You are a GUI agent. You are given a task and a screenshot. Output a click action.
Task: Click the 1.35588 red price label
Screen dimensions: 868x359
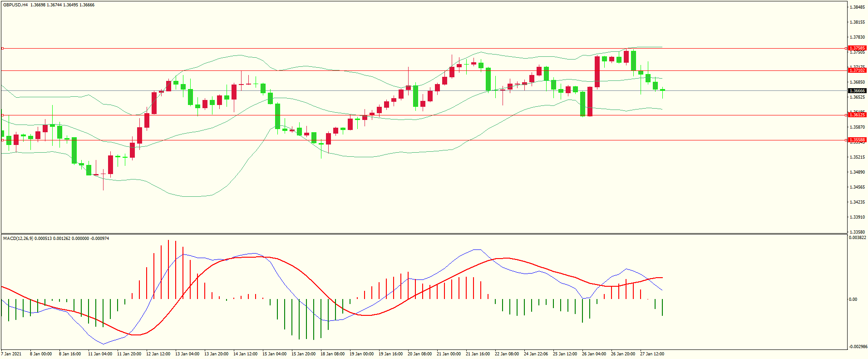(857, 140)
